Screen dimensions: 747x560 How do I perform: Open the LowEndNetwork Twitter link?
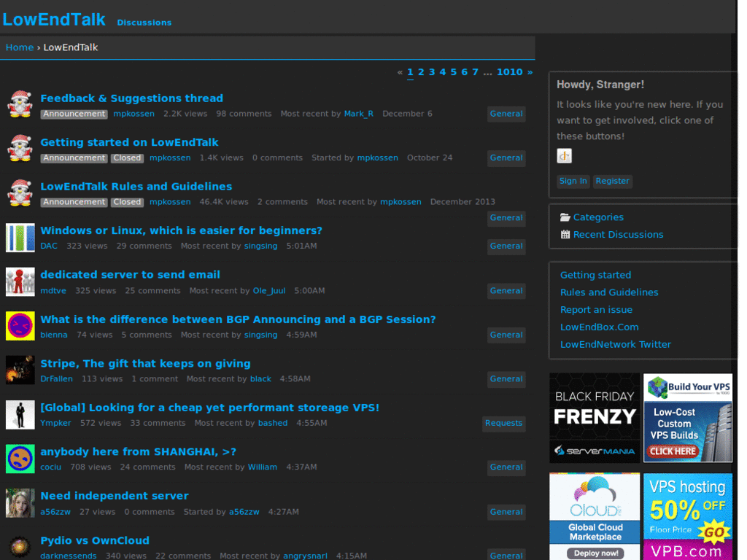tap(616, 344)
